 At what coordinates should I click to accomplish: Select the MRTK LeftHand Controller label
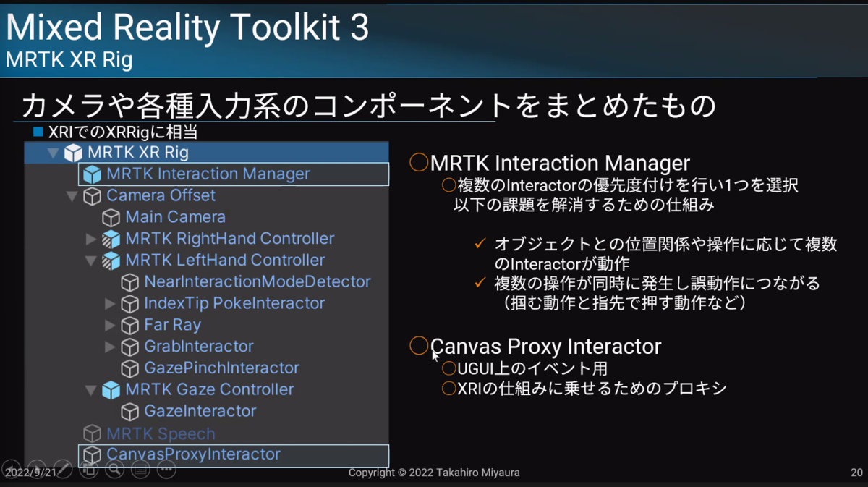point(225,260)
